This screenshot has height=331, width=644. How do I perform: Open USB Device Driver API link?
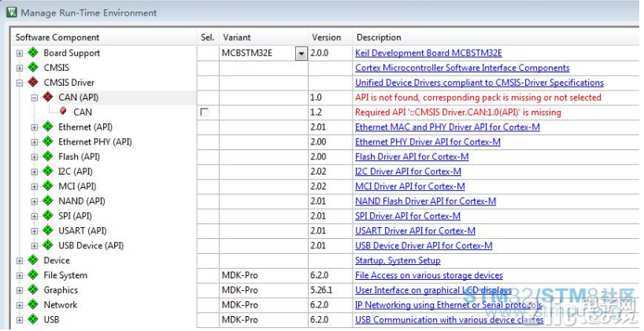pyautogui.click(x=424, y=245)
